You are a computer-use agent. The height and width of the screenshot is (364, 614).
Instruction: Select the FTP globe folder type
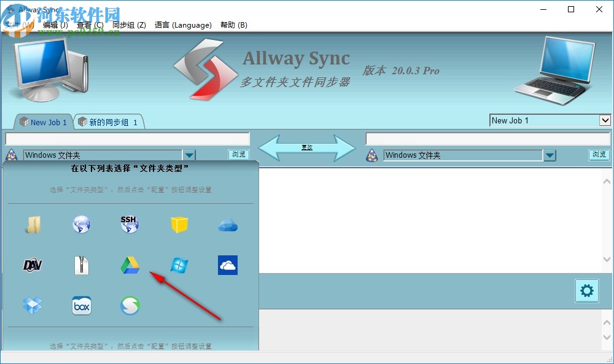pyautogui.click(x=82, y=223)
